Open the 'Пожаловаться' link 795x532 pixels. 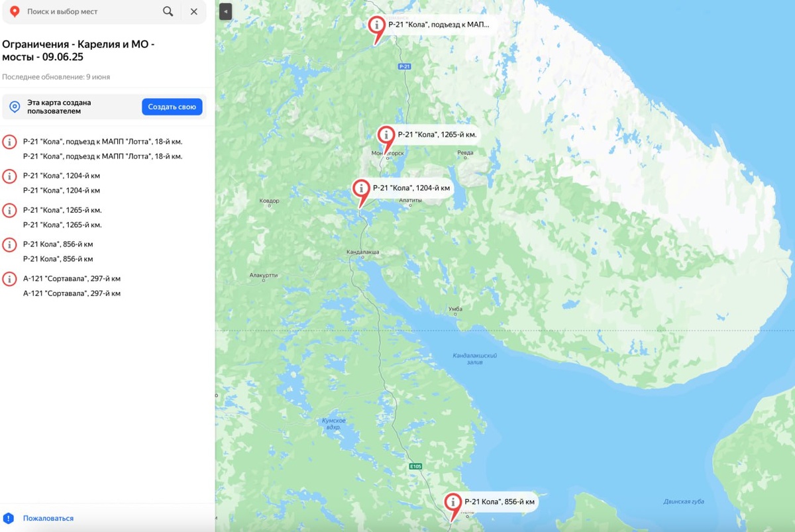(48, 518)
